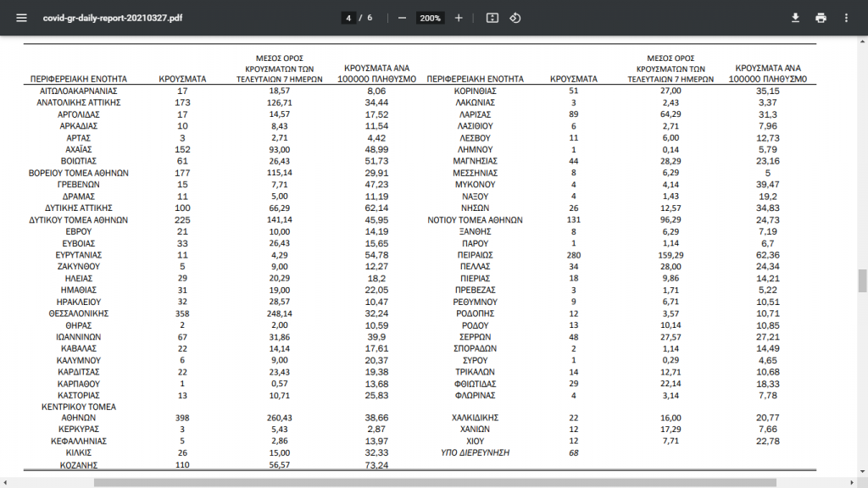Select the ΠΕΙΡΑΙΩΣ row case count 280

pos(574,255)
